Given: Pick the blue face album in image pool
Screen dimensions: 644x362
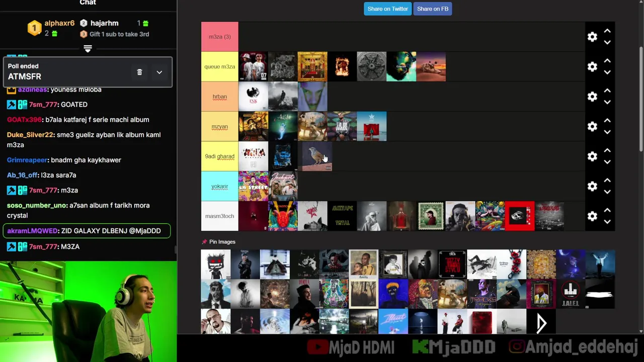Looking at the screenshot, I should [393, 294].
